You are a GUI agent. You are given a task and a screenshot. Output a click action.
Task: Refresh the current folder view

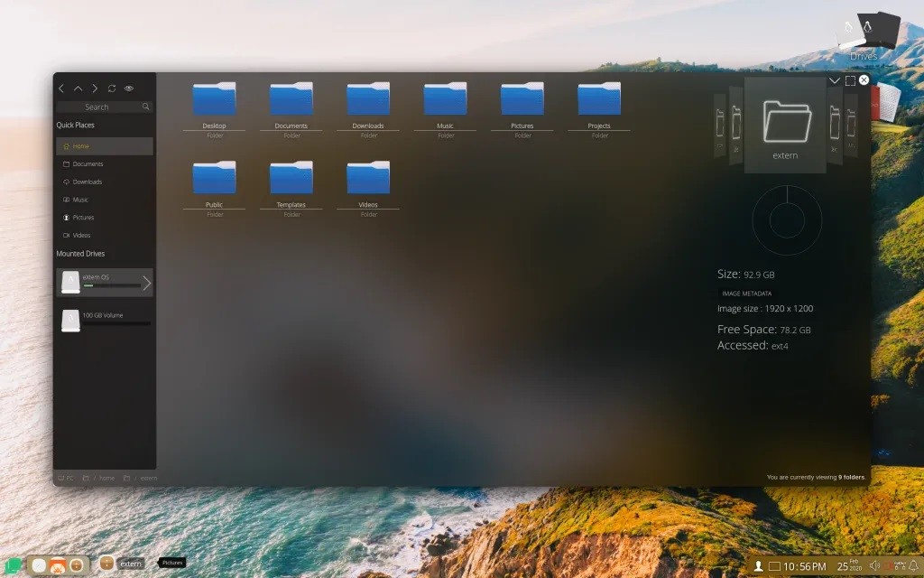click(111, 89)
